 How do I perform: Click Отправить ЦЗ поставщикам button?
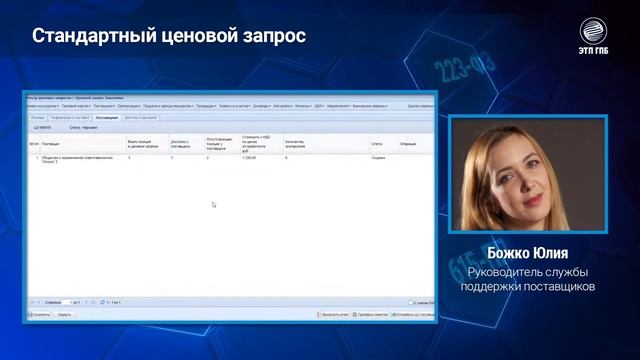point(412,315)
